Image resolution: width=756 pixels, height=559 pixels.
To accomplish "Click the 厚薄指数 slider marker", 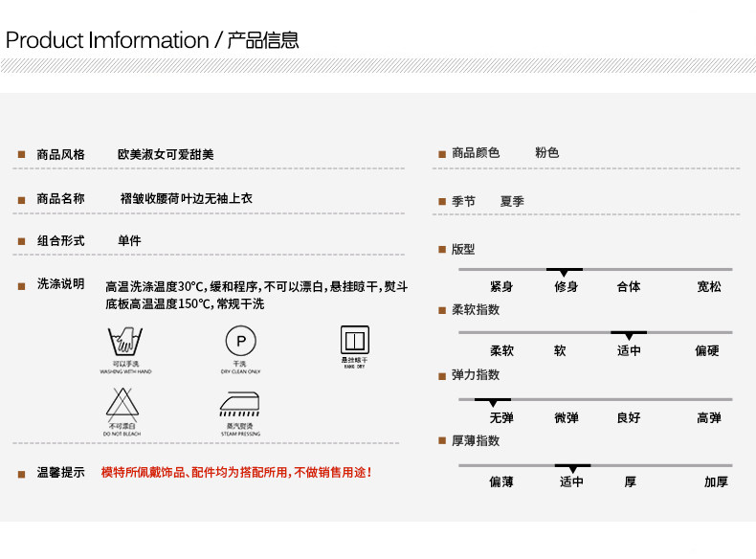I will tap(572, 468).
